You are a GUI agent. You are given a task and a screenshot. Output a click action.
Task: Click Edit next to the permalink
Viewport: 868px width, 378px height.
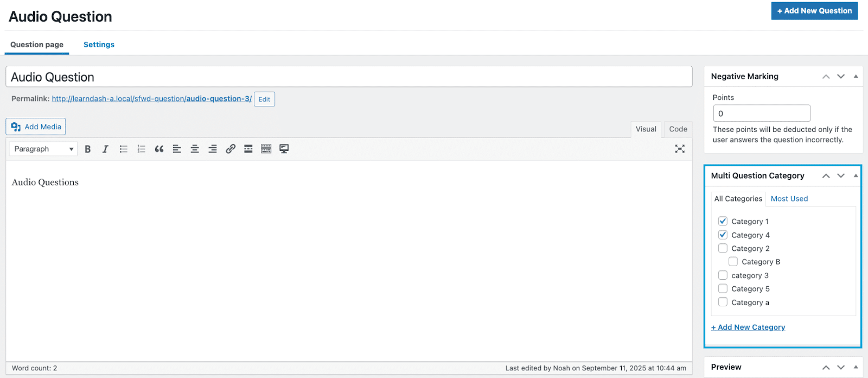click(x=264, y=99)
